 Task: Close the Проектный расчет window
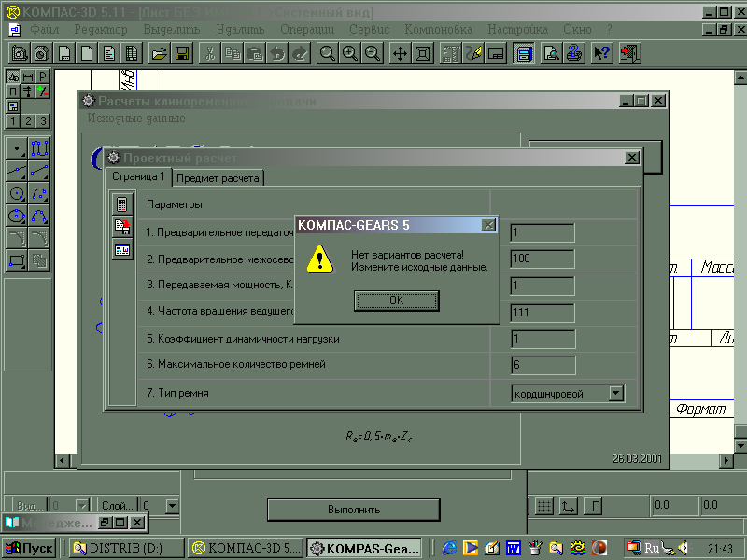tap(632, 158)
